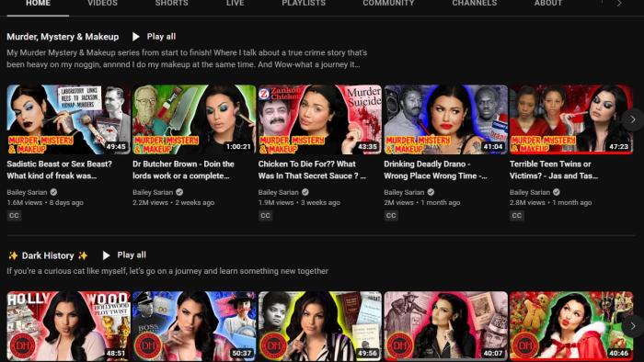Play all Dark History videos
The width and height of the screenshot is (644, 362).
click(124, 255)
